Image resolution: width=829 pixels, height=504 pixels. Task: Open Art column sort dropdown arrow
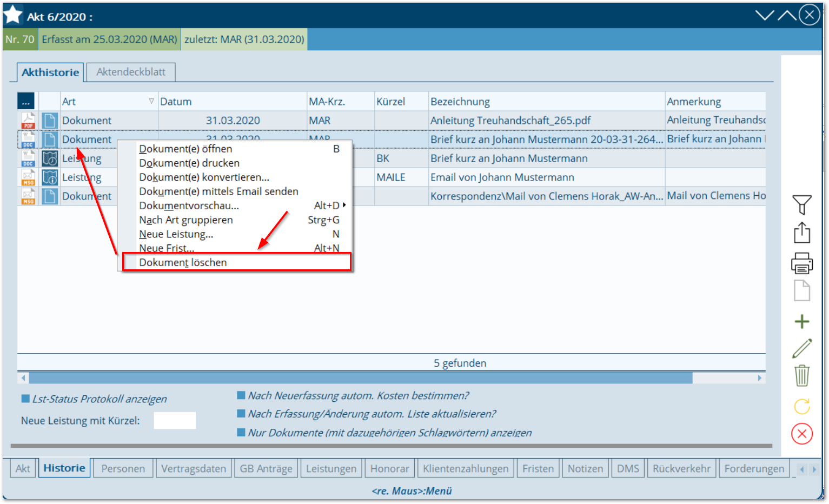point(151,101)
